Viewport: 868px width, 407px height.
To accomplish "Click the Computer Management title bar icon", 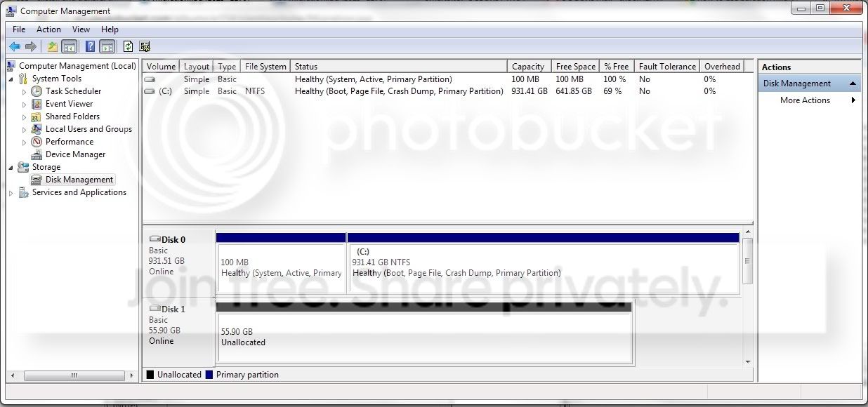I will tap(12, 11).
